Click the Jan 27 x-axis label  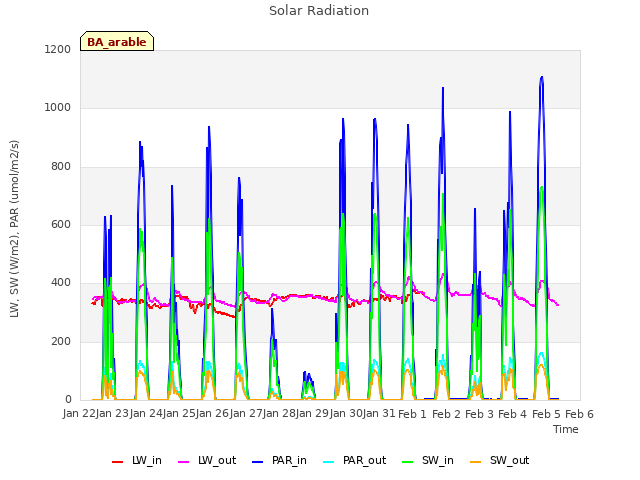(x=246, y=414)
